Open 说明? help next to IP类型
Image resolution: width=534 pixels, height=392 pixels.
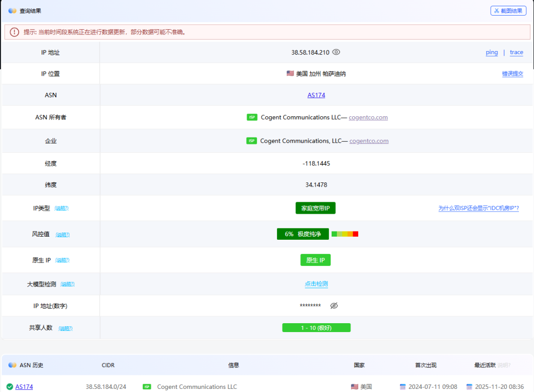coord(62,209)
